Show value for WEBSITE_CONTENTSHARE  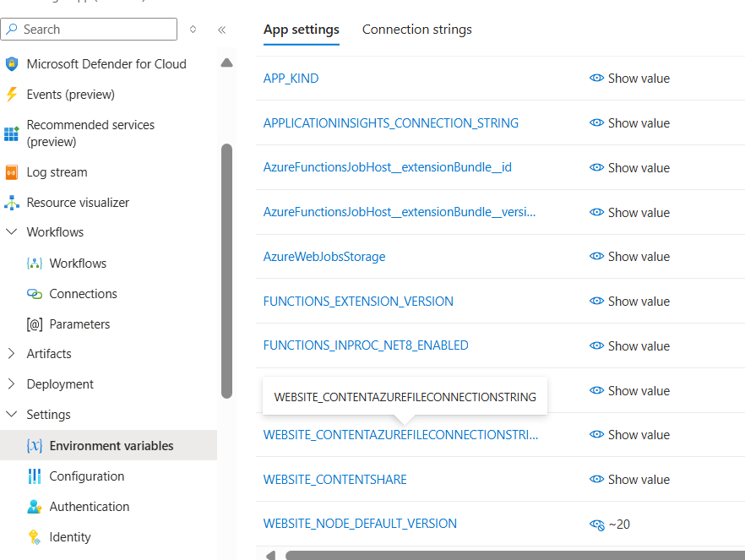(629, 479)
